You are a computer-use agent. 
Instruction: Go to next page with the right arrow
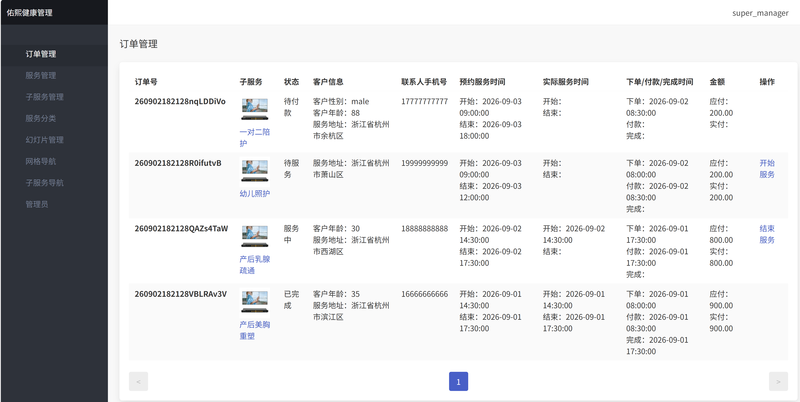(x=778, y=382)
